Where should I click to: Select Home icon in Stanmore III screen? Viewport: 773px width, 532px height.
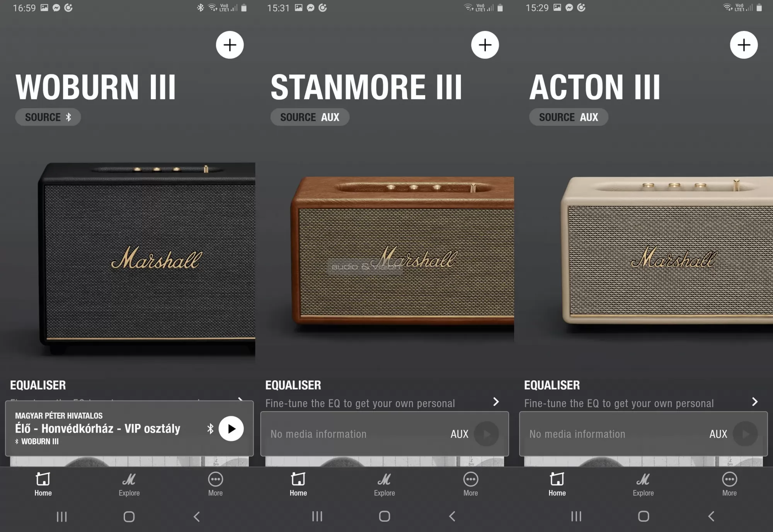298,479
